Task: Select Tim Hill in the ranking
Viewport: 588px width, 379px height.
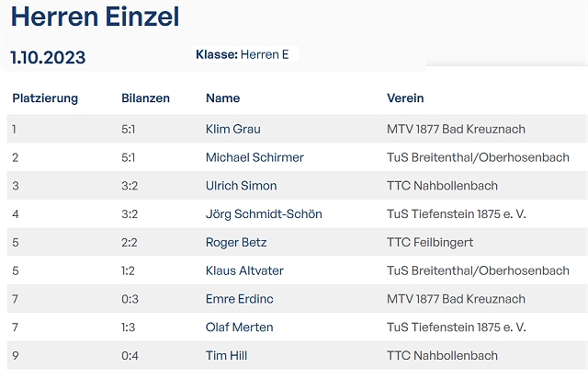Action: click(x=226, y=356)
